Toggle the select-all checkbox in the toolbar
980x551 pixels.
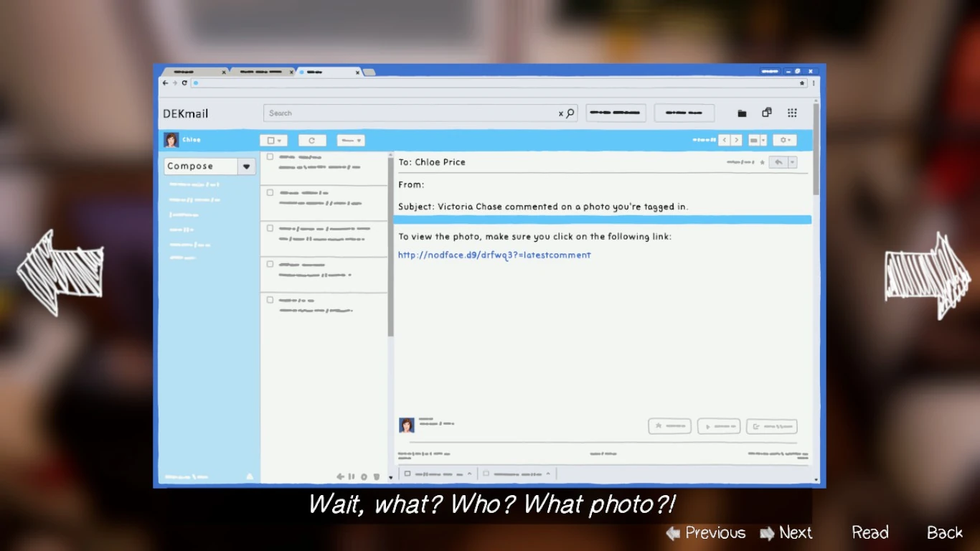[271, 141]
